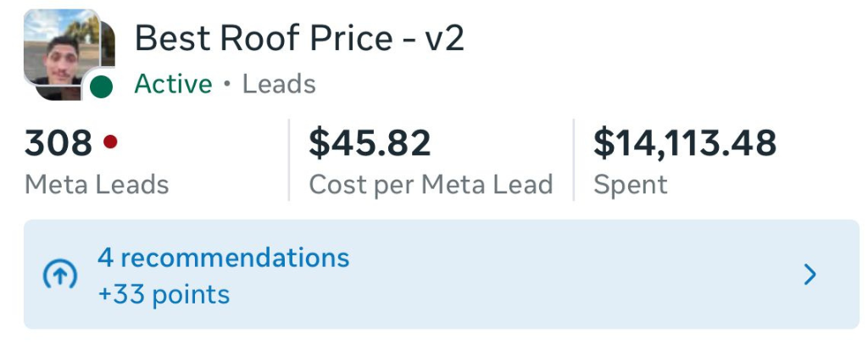868x345 pixels.
Task: Click the "+33 points" text
Action: click(x=164, y=294)
